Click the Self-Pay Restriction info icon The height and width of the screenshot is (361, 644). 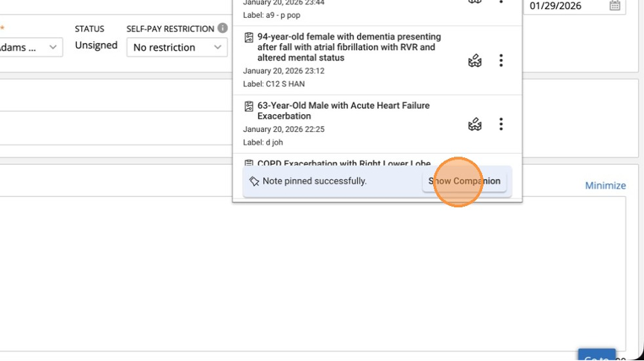point(222,28)
